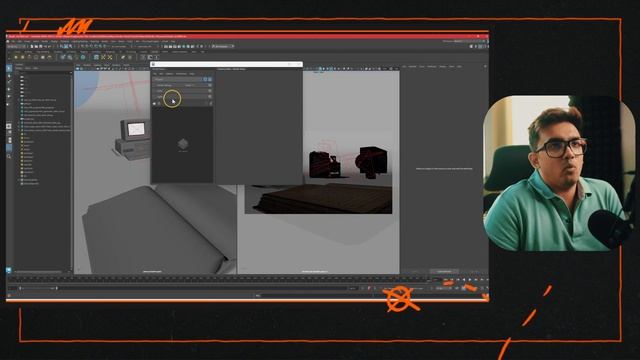Viewport: 640px width, 360px height.
Task: Click the teal round icon on the shelf
Action: point(83,58)
